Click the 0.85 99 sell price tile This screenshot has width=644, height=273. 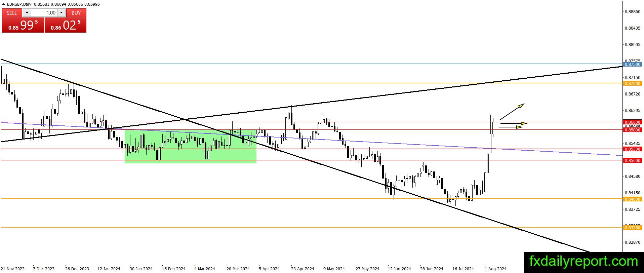[23, 25]
